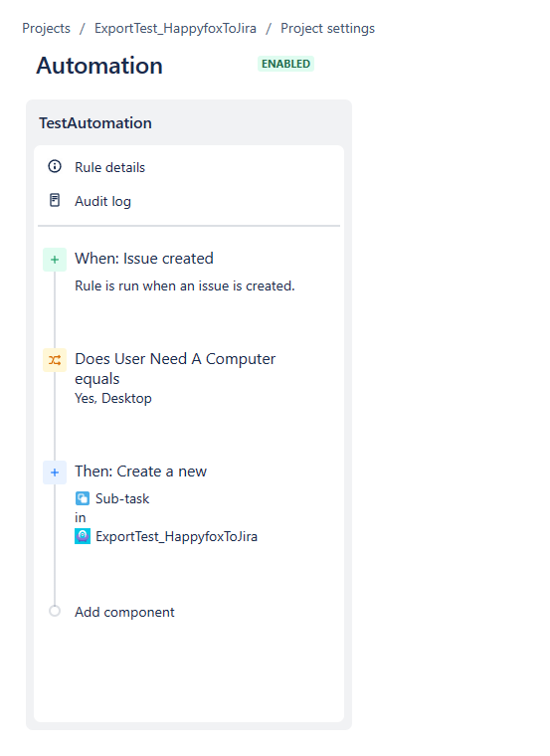This screenshot has width=550, height=756.
Task: Click the TestAutomation rule name
Action: click(x=95, y=123)
